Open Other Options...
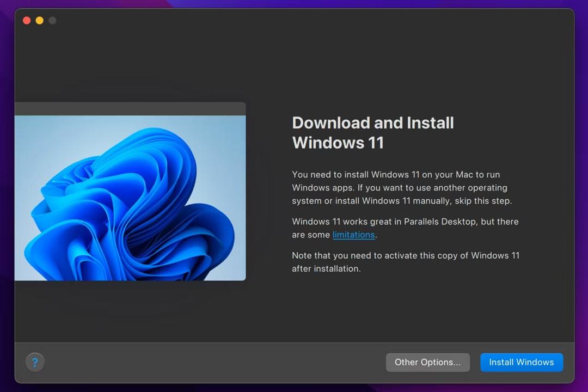This screenshot has width=588, height=392. coord(427,363)
